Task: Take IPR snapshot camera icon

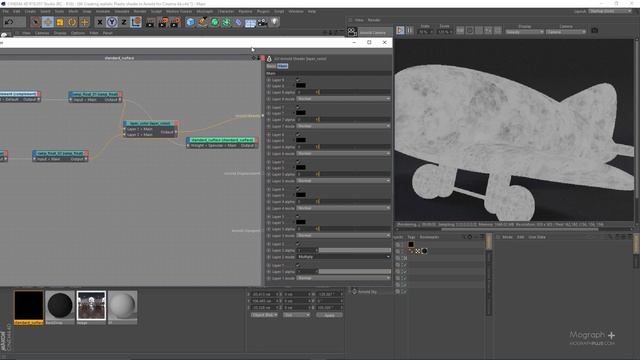Action: (x=595, y=31)
